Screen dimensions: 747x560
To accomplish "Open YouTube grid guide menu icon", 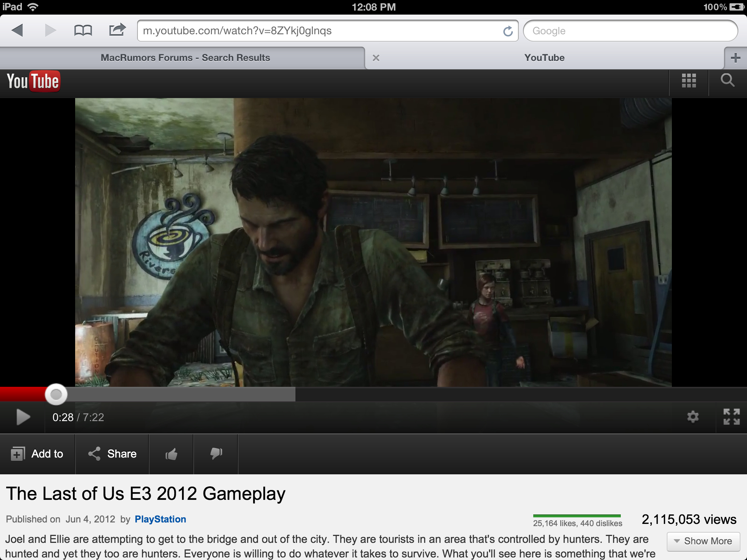I will (689, 81).
